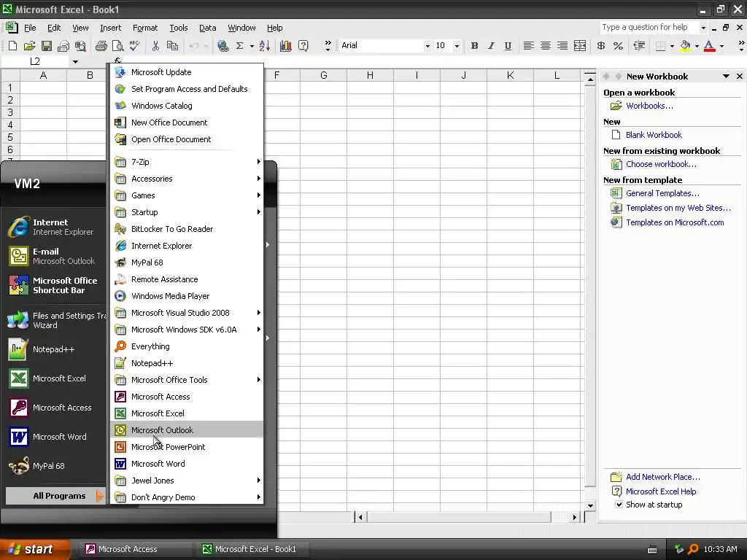Click the Borders toolbar icon

pyautogui.click(x=660, y=46)
